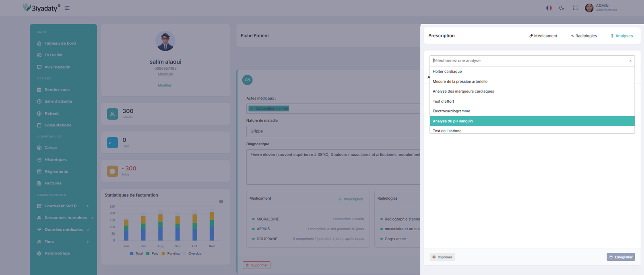Remove the 'Consulation normal' tag
Image resolution: width=644 pixels, height=275 pixels.
[251, 108]
